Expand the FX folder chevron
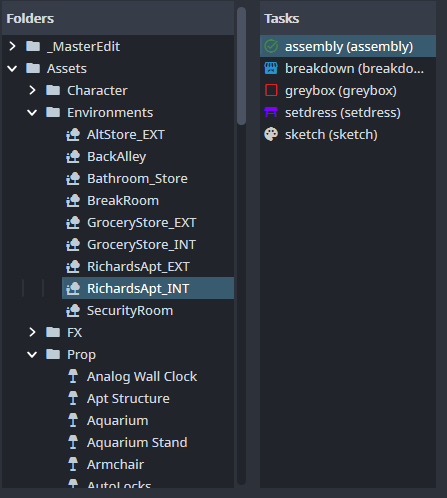This screenshot has height=498, width=447. 32,332
